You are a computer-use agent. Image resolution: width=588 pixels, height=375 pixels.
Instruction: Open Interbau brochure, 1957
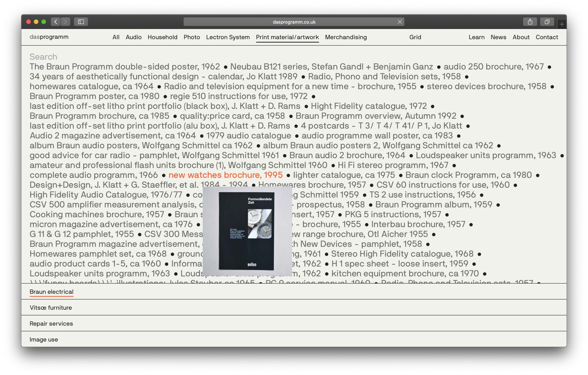click(x=418, y=224)
